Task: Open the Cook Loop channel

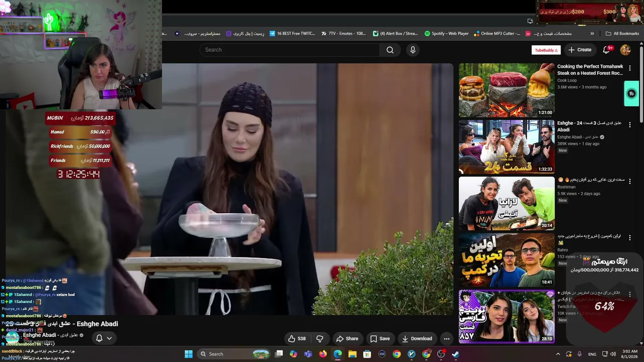Action: coord(567,80)
